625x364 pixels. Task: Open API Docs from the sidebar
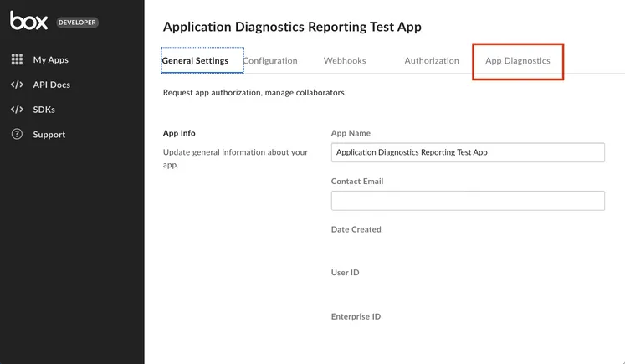[x=51, y=85]
